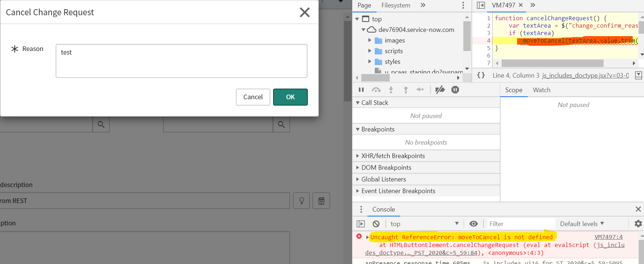
Task: Step over next function call
Action: coord(376,90)
